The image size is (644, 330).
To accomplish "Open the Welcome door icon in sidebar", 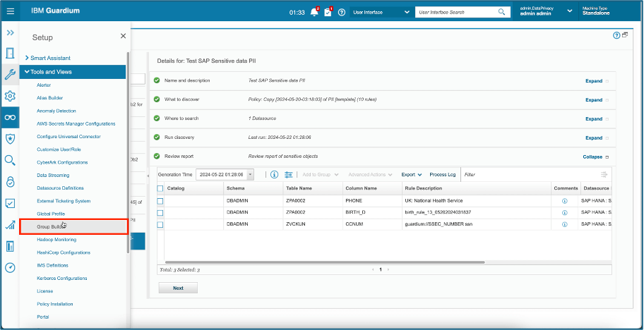I will (11, 54).
